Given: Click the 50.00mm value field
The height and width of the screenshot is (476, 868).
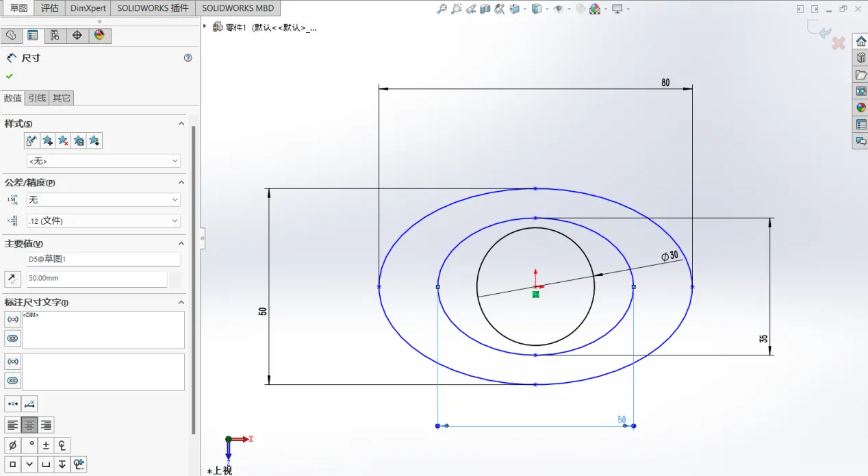Looking at the screenshot, I should (96, 279).
